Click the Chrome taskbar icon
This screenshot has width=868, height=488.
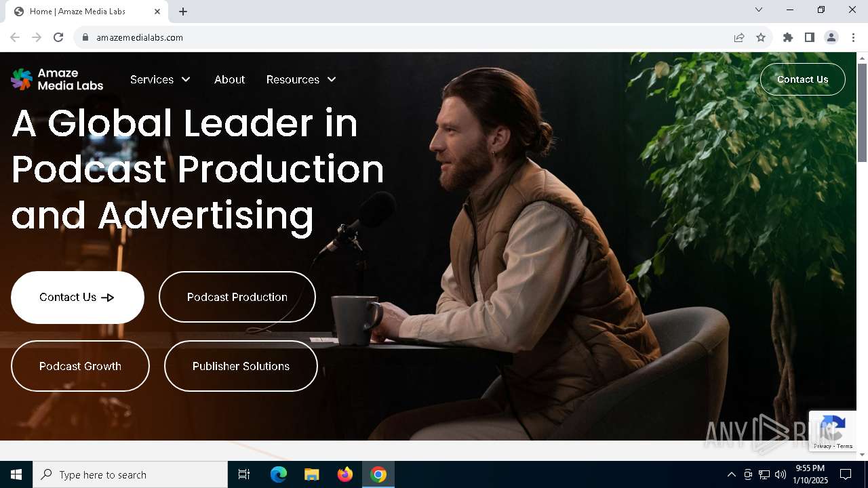click(x=378, y=474)
